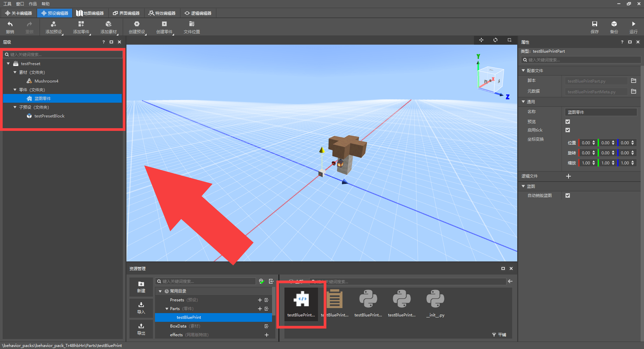Adjust the rotation Y value stepper
Viewport: 644px width, 349px height.
(x=613, y=153)
